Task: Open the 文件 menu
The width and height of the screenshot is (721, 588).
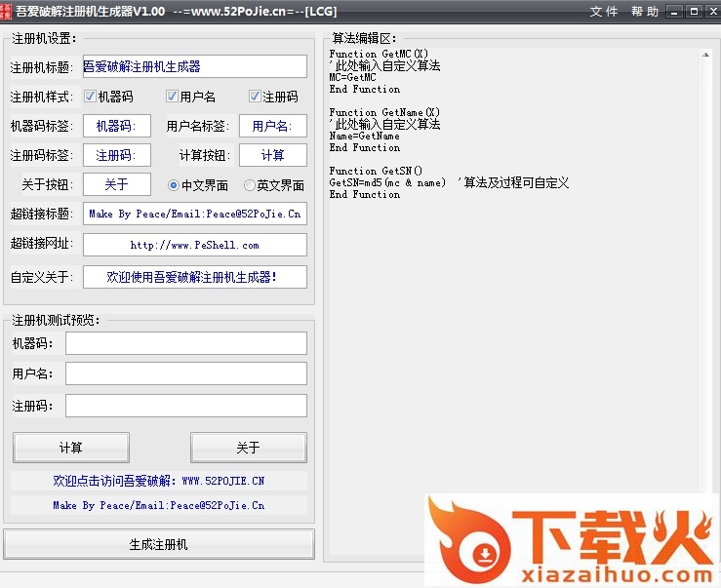Action: coord(604,12)
